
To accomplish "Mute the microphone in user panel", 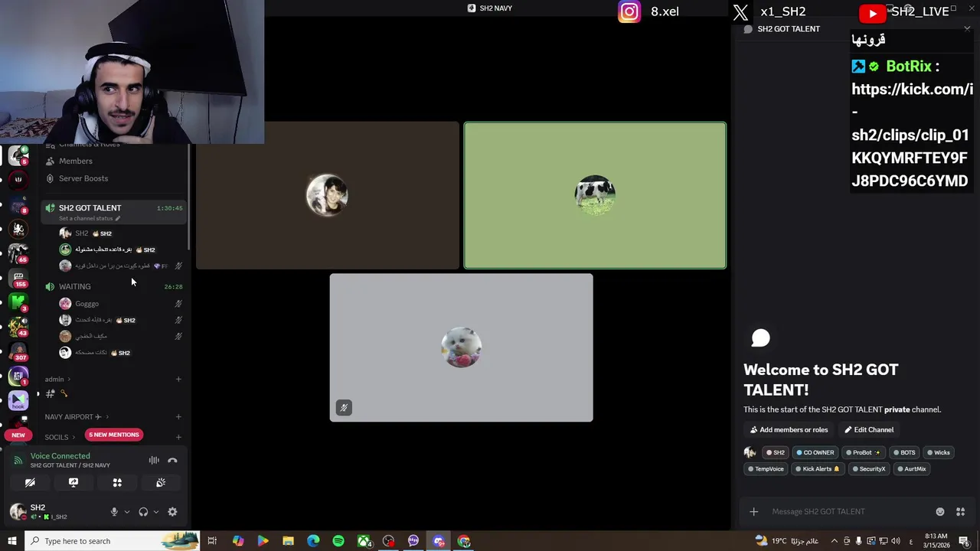I will coord(114,512).
